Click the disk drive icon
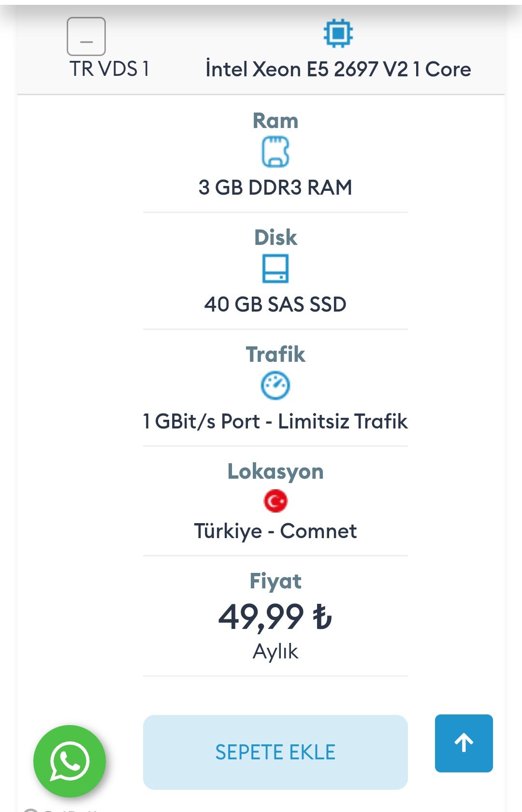Image resolution: width=522 pixels, height=812 pixels. pos(275,269)
